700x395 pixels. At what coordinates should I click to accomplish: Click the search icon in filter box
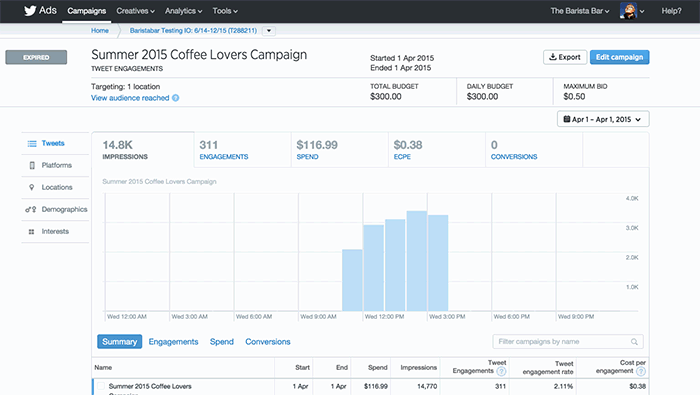pyautogui.click(x=634, y=342)
